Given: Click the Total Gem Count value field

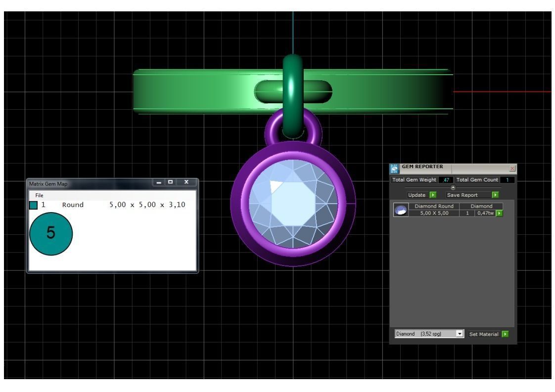Looking at the screenshot, I should coord(507,180).
